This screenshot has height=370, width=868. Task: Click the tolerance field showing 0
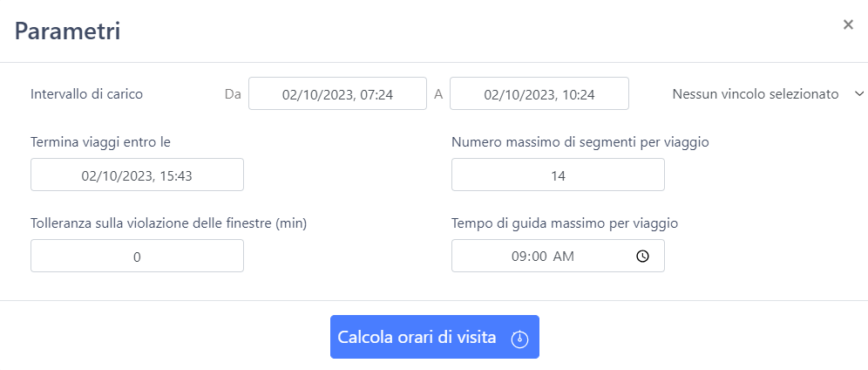click(138, 256)
